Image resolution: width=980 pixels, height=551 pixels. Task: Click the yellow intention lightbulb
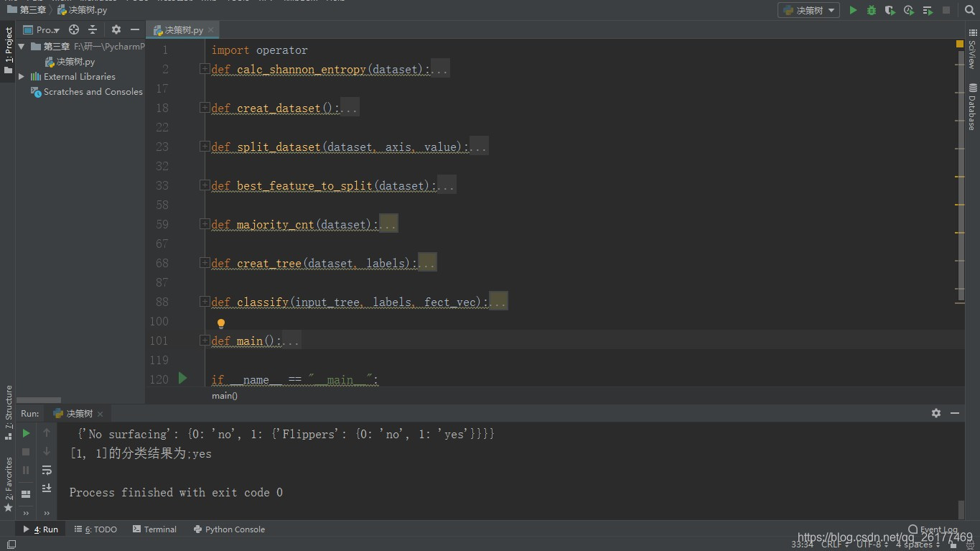221,324
